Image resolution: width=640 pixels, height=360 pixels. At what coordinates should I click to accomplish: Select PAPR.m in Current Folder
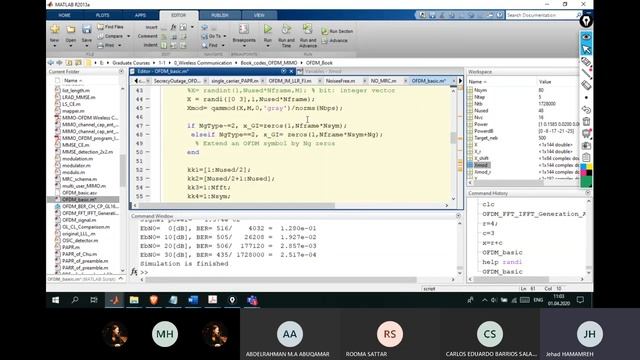coord(71,247)
